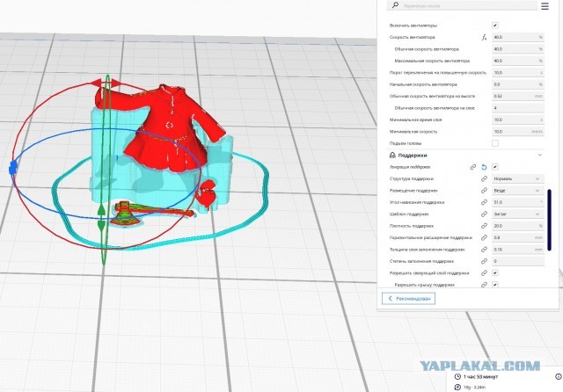Click the regular fan speed at height field 0.52
The image size is (563, 392).
click(518, 96)
